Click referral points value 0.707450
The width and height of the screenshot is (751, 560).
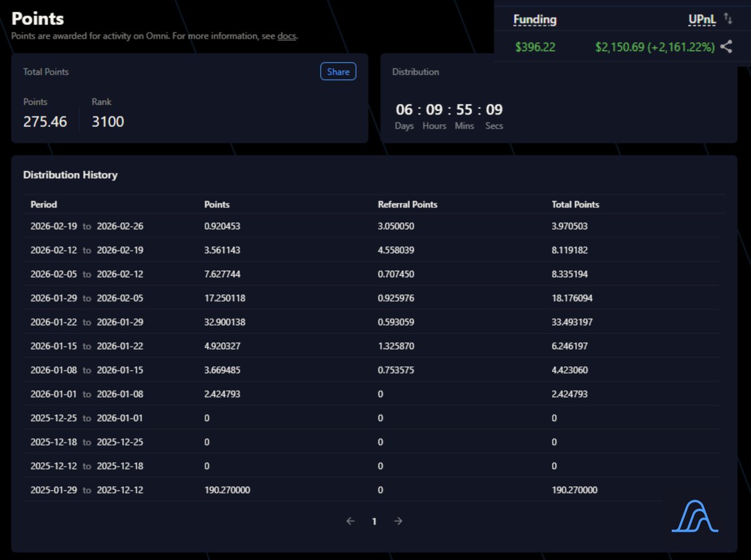(x=396, y=274)
